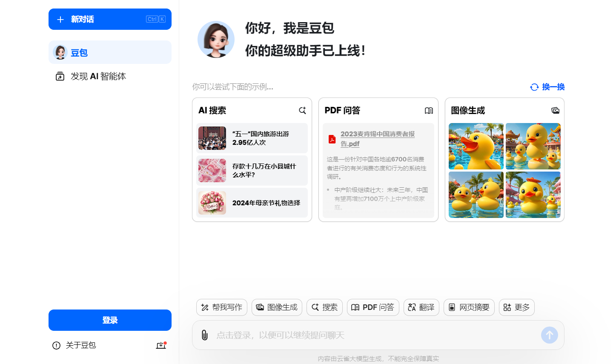Click the blue send arrow icon

[549, 335]
